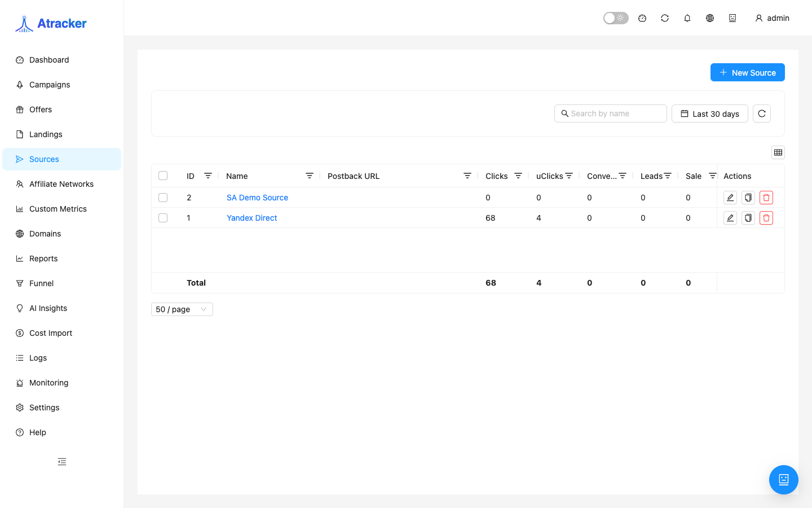The image size is (812, 508).
Task: Open the Leads column filter
Action: (668, 176)
